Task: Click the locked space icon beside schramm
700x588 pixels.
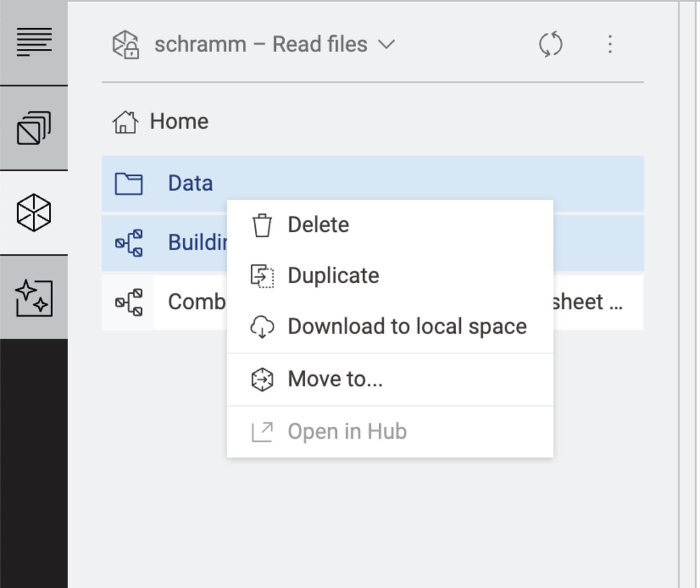Action: [126, 45]
